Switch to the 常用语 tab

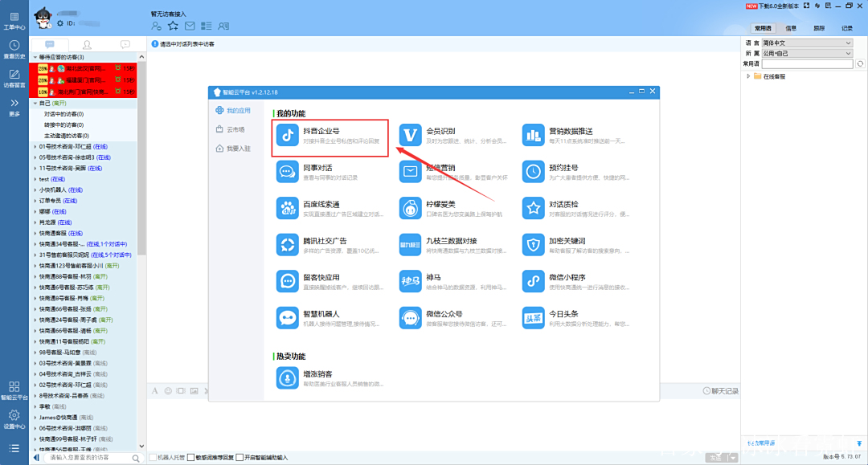tap(763, 28)
